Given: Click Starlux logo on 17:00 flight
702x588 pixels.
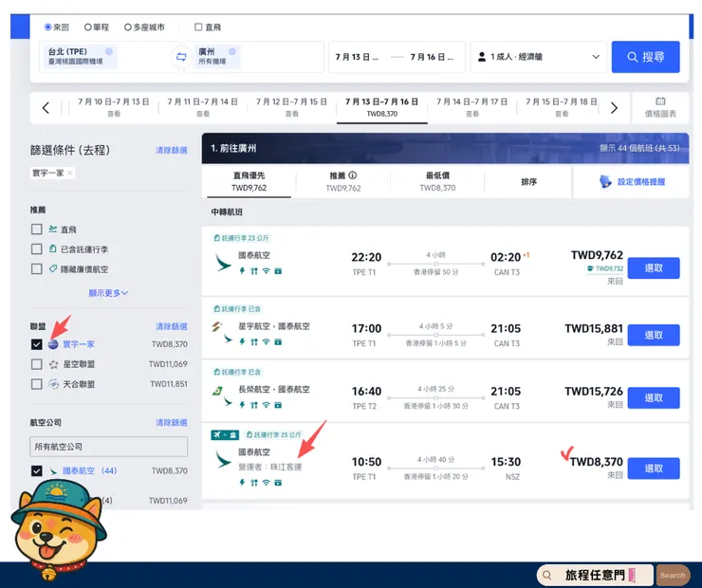Looking at the screenshot, I should [x=216, y=326].
